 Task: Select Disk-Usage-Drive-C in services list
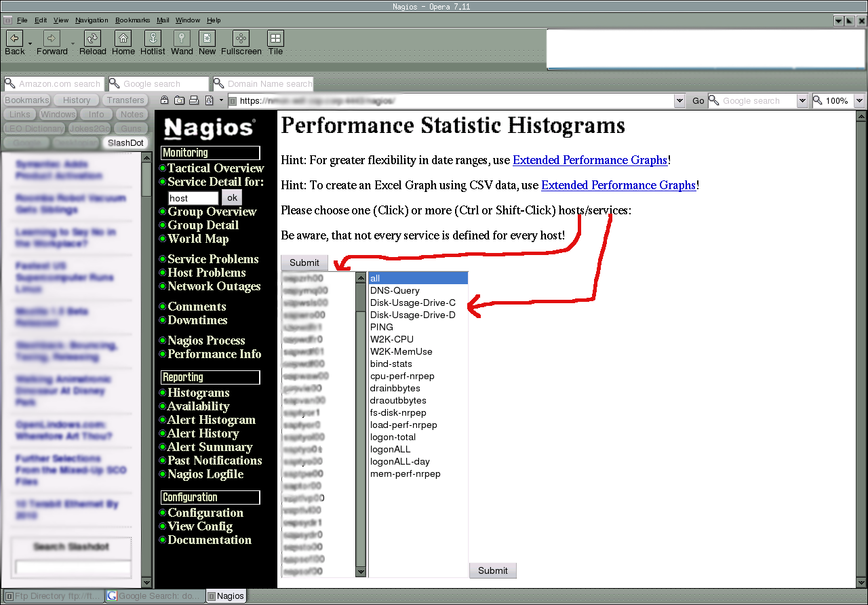pos(418,302)
